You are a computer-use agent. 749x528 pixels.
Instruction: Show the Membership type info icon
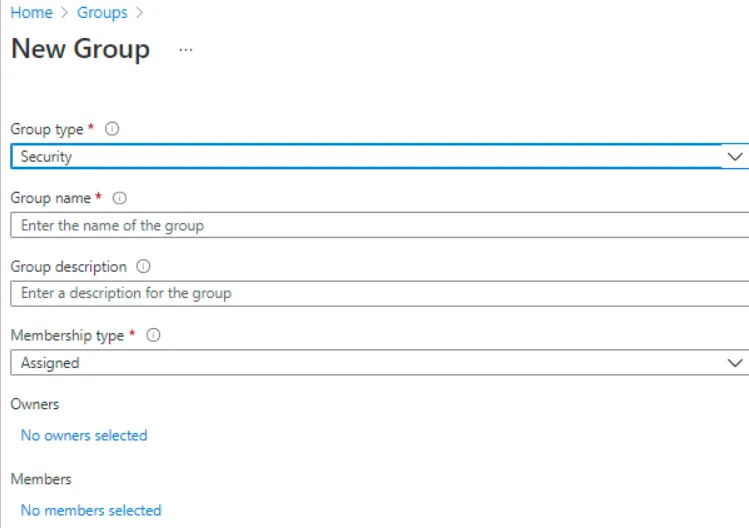click(x=153, y=335)
